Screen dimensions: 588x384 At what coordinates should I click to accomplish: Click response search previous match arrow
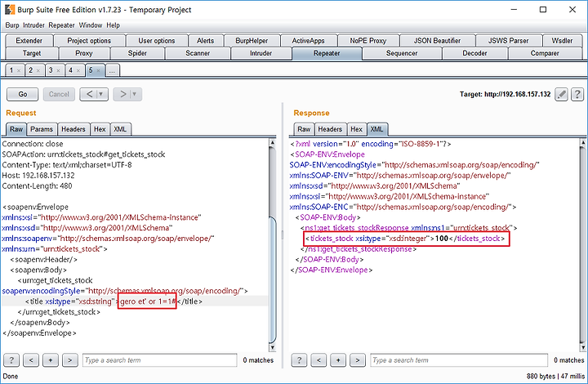click(x=318, y=360)
